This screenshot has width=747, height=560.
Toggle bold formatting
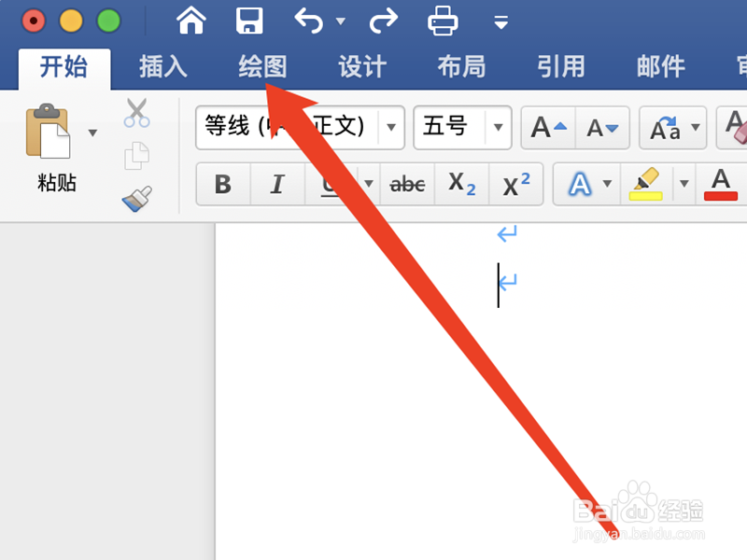coord(223,184)
